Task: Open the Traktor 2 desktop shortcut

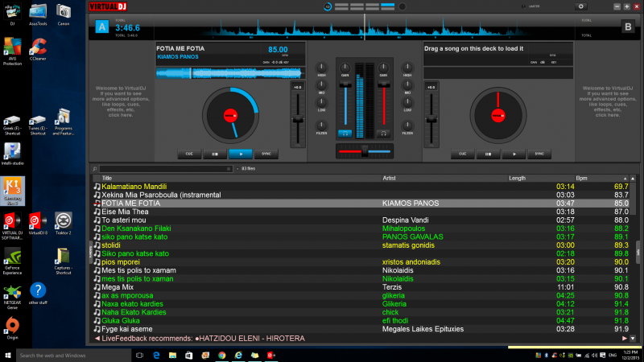Action: [63, 222]
